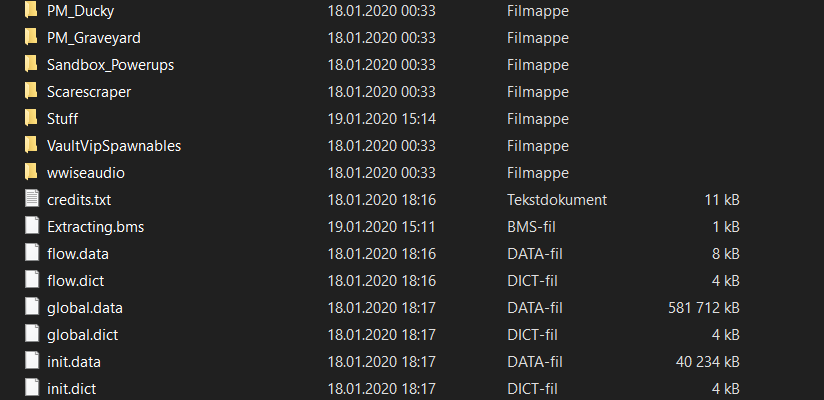This screenshot has width=824, height=400.
Task: Click the init.dict file icon
Action: (32, 388)
